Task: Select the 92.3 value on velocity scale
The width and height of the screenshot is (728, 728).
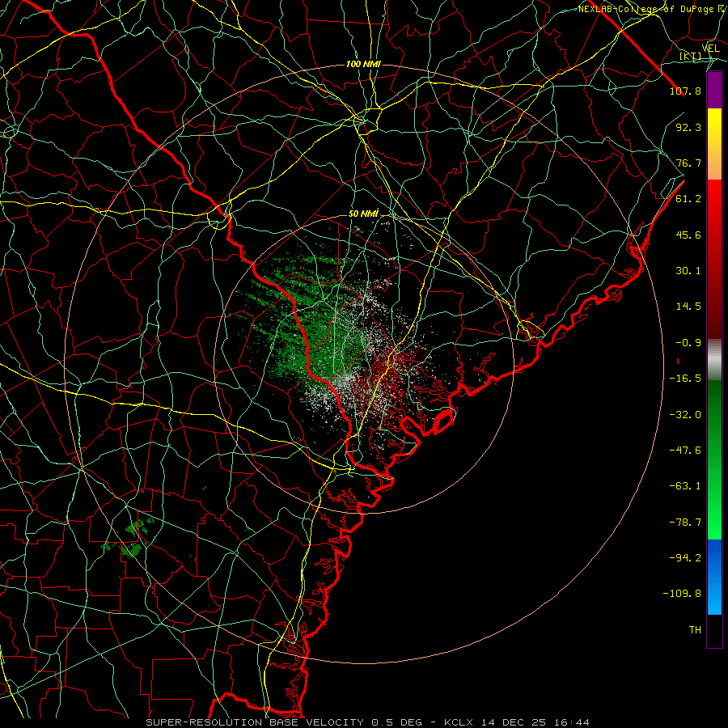Action: [x=688, y=127]
